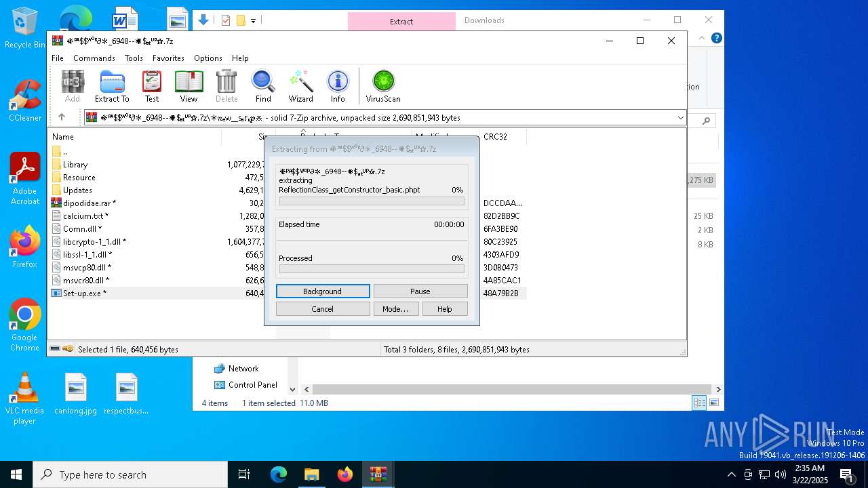Open CCleaner desktop shortcut
868x488 pixels.
pyautogui.click(x=25, y=100)
